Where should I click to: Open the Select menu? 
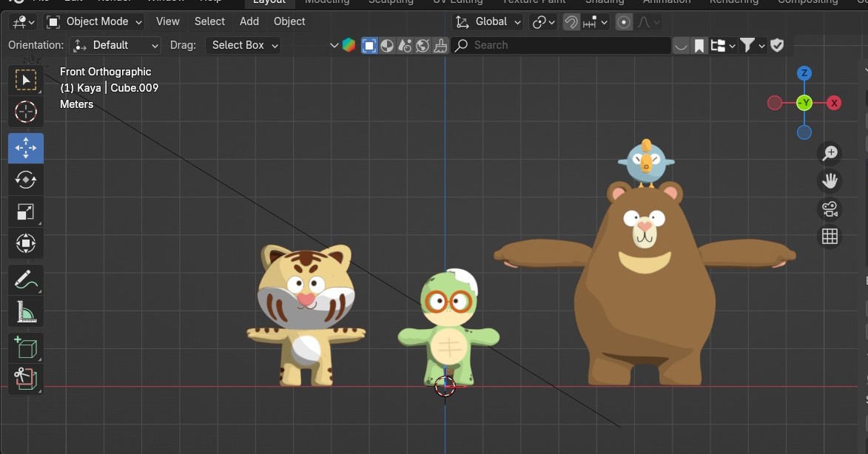tap(210, 21)
